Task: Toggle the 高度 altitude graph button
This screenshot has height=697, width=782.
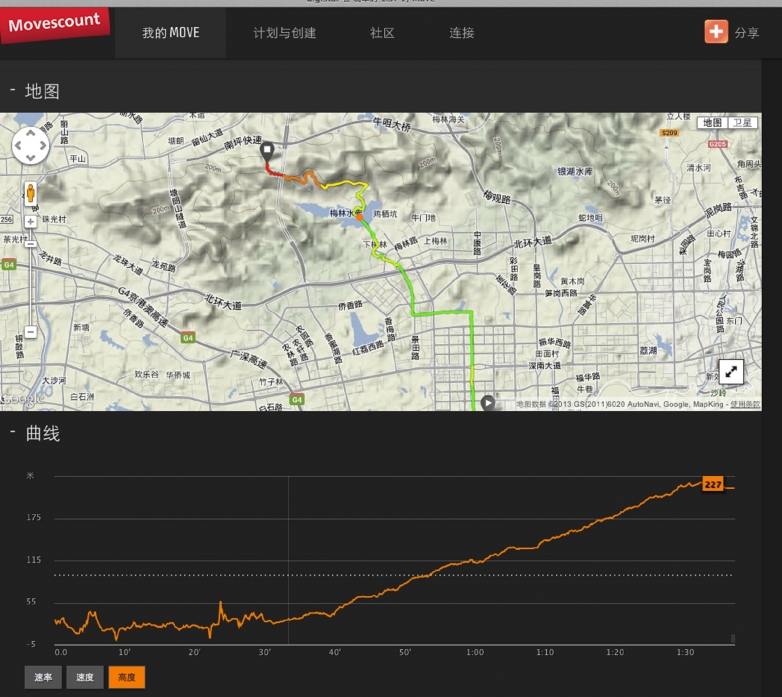Action: coord(127,677)
